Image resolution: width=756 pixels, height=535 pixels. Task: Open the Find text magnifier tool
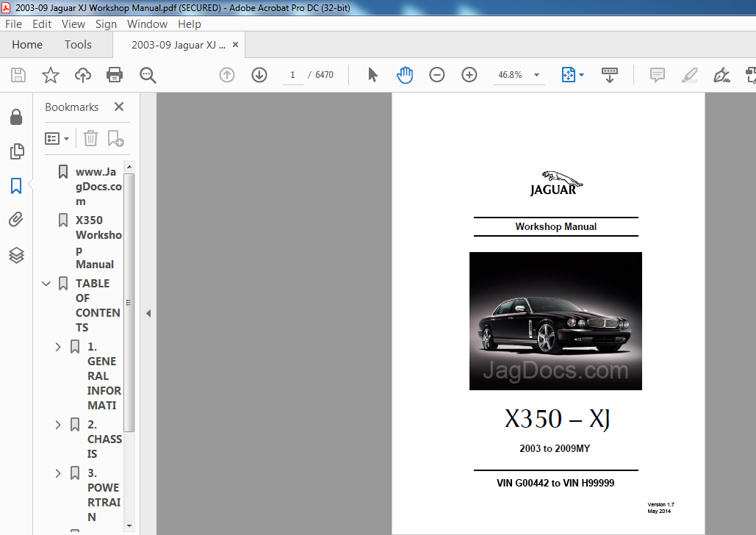click(148, 75)
